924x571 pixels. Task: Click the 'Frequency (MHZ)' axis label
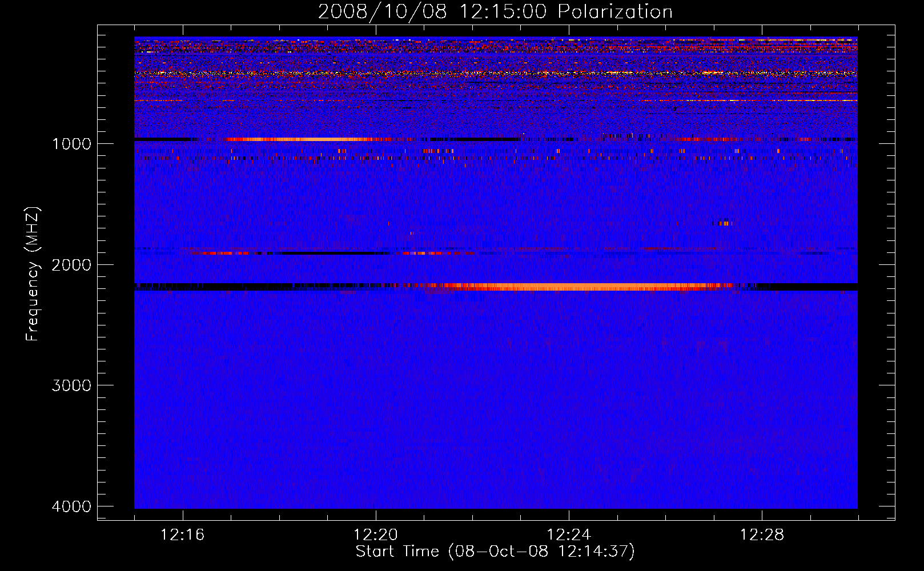(33, 274)
